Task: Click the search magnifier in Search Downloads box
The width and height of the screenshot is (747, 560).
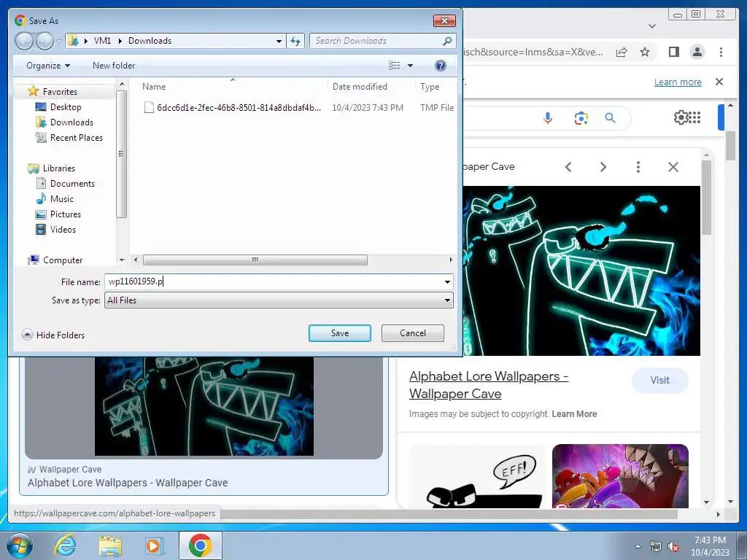Action: tap(447, 41)
